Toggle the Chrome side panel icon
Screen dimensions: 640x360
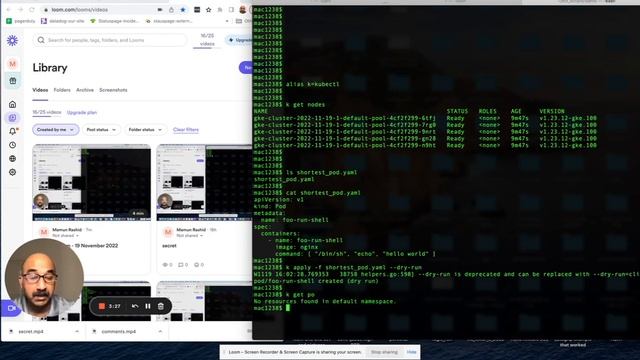(x=231, y=9)
